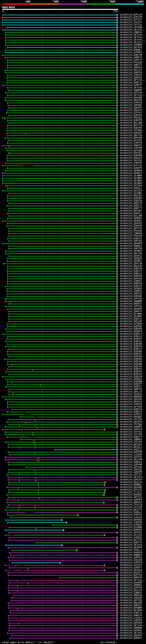Open the UniRef100_Q7XL92 entry

click(x=131, y=490)
